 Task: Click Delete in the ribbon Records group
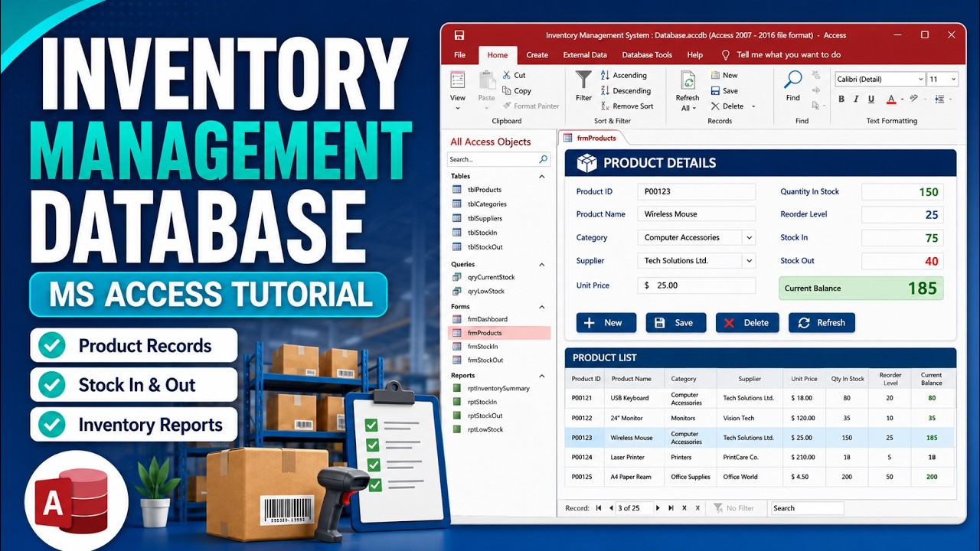(x=727, y=106)
